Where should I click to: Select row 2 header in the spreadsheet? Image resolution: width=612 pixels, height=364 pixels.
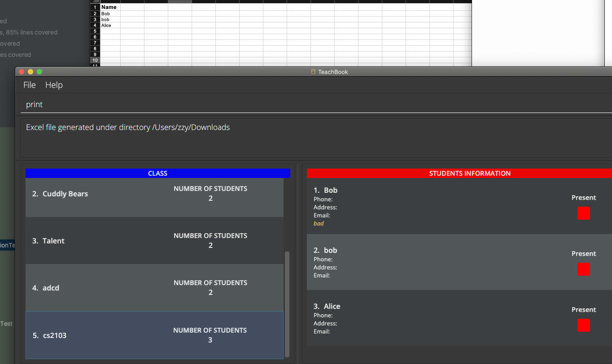pos(94,13)
